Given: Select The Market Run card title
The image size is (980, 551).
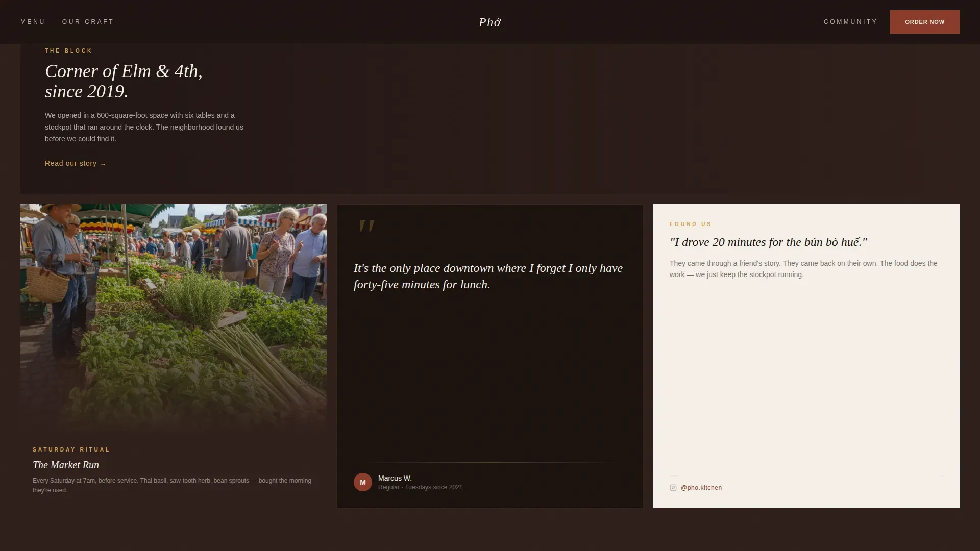Looking at the screenshot, I should 66,465.
